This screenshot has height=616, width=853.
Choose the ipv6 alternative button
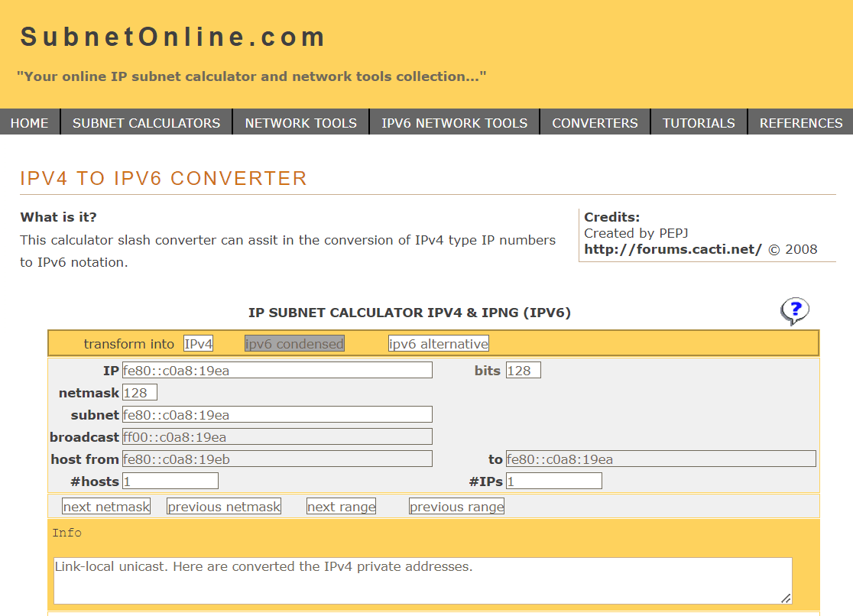tap(439, 344)
